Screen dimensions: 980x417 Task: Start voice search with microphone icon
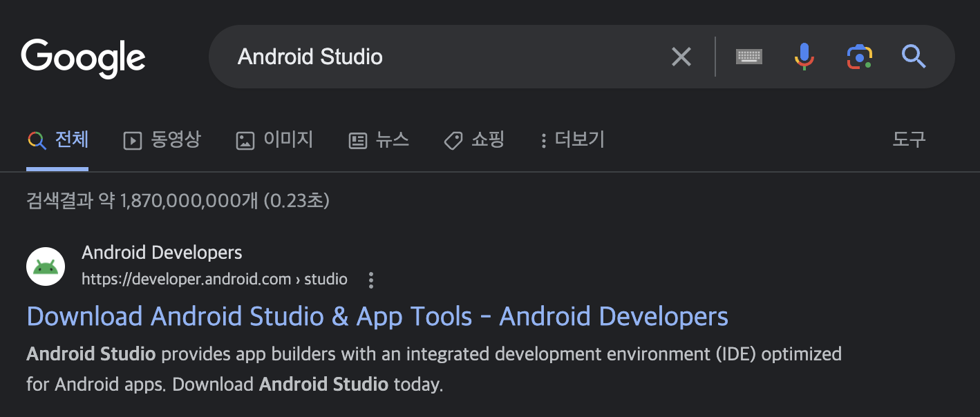[803, 57]
